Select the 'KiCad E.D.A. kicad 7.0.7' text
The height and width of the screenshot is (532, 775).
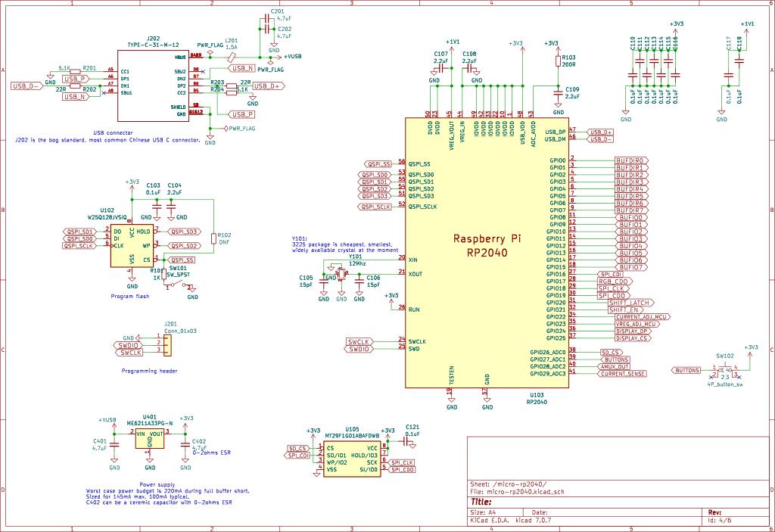511,521
